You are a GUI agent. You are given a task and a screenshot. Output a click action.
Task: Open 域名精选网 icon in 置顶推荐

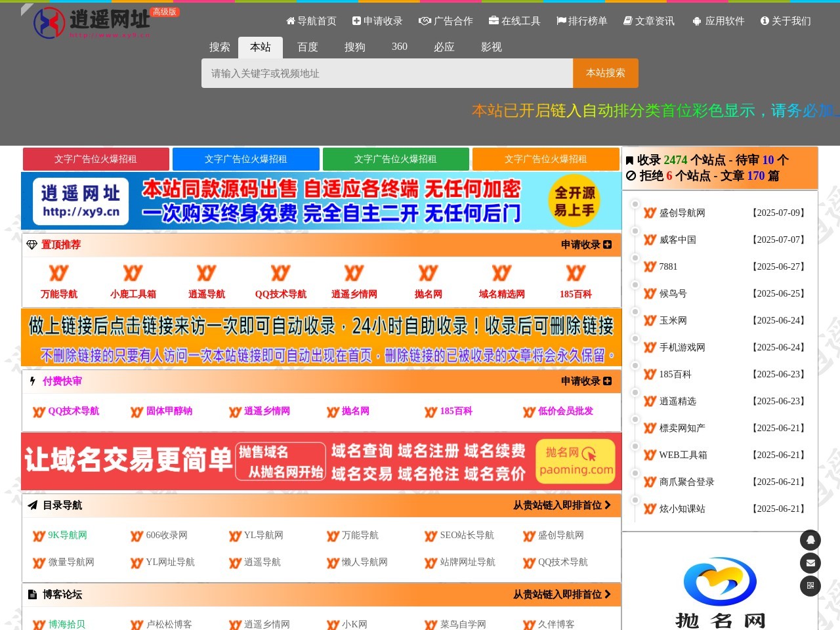501,273
